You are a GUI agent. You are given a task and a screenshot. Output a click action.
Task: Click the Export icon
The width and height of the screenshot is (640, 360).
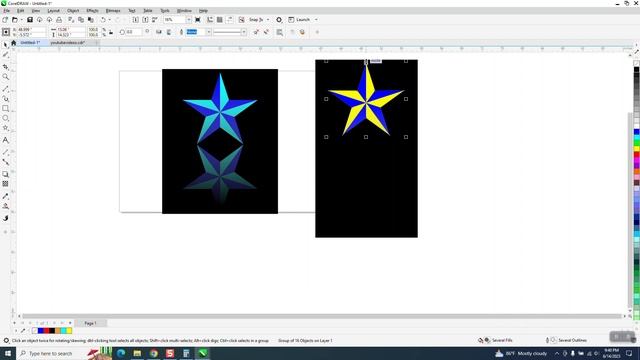145,20
